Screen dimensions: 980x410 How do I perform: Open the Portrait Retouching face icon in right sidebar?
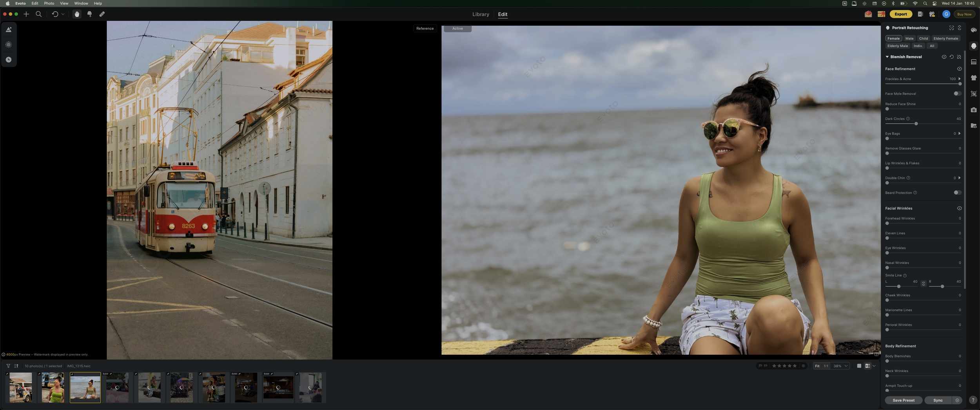click(x=973, y=46)
